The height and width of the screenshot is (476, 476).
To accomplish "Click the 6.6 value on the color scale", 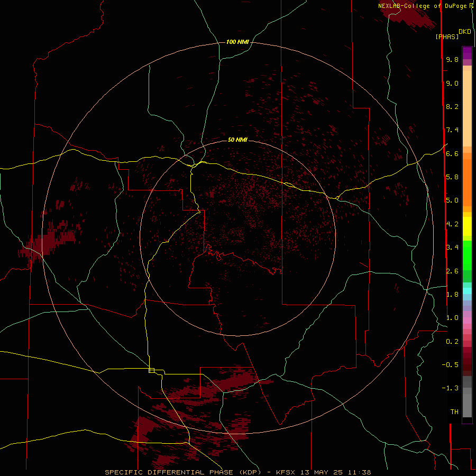I will (x=452, y=153).
